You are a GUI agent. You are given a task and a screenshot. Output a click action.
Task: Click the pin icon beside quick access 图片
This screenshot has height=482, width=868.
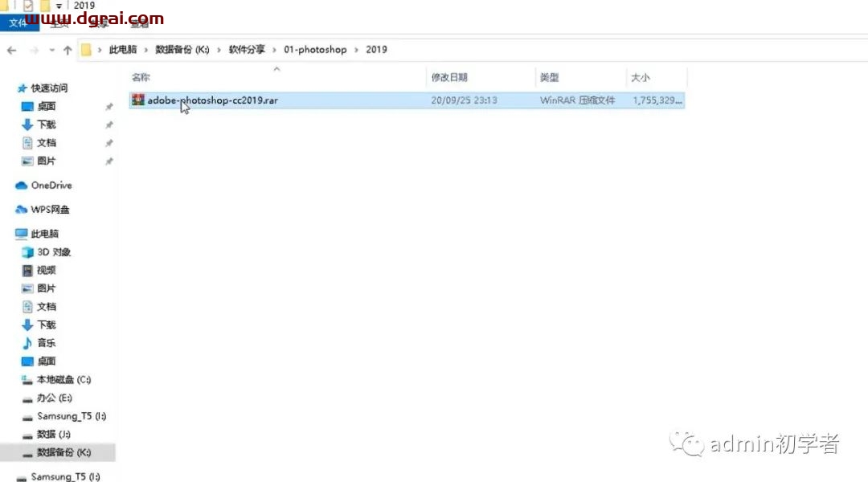tap(109, 161)
